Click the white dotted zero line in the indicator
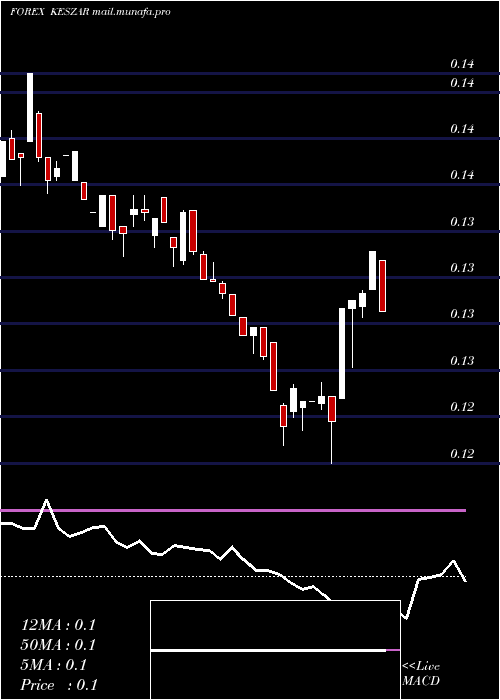500x700 pixels. pos(233,577)
